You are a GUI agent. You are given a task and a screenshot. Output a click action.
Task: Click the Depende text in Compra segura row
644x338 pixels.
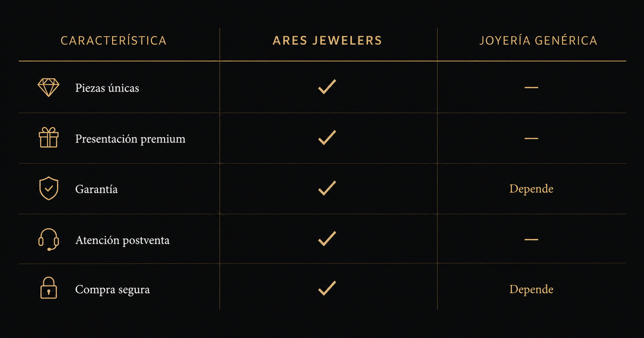point(531,290)
